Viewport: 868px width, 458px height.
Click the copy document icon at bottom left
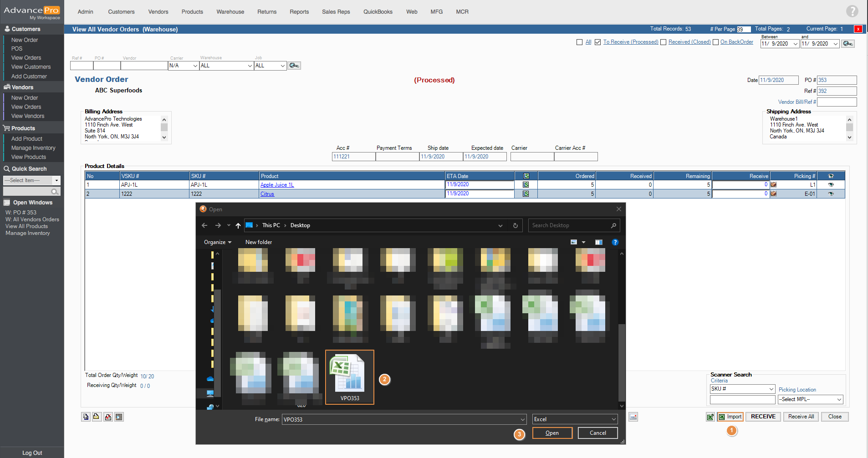tap(86, 417)
